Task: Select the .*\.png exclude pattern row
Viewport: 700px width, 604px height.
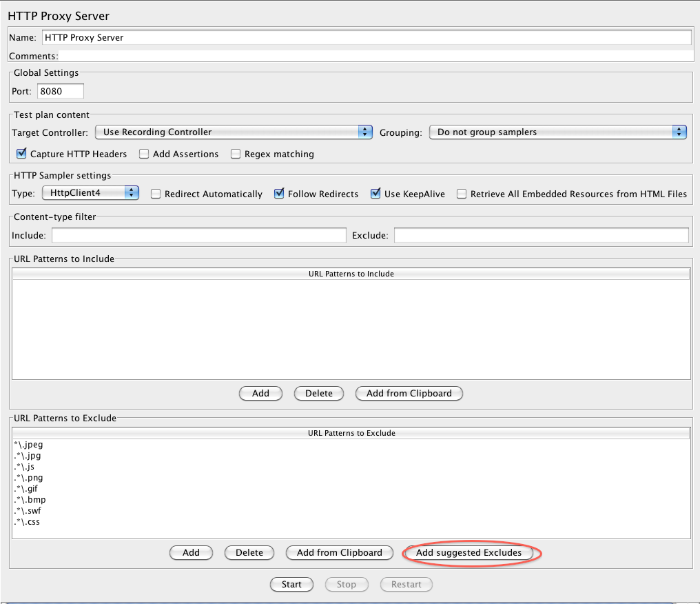Action: click(x=29, y=478)
